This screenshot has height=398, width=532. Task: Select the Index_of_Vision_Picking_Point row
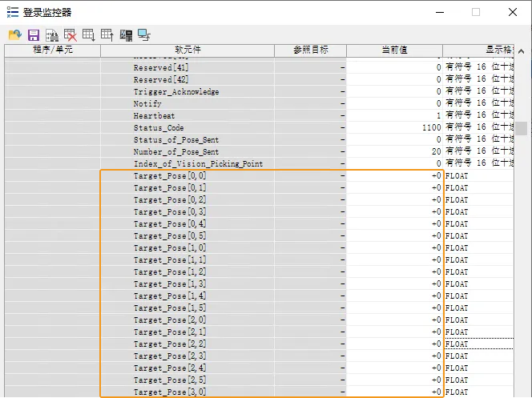coord(260,163)
